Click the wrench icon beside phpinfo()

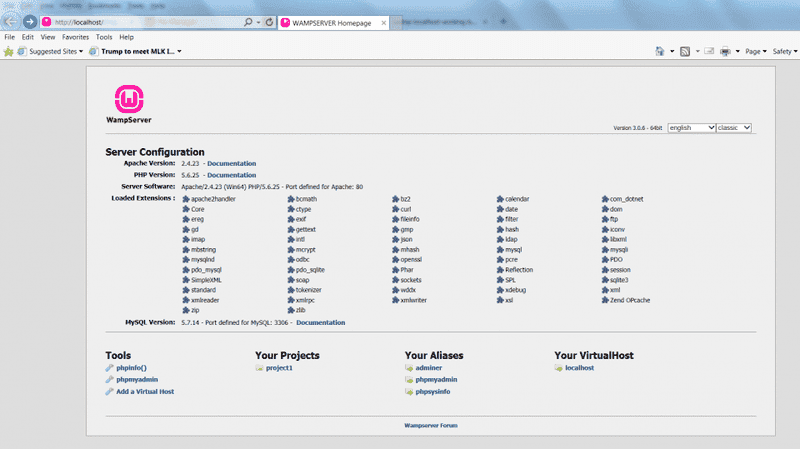109,368
